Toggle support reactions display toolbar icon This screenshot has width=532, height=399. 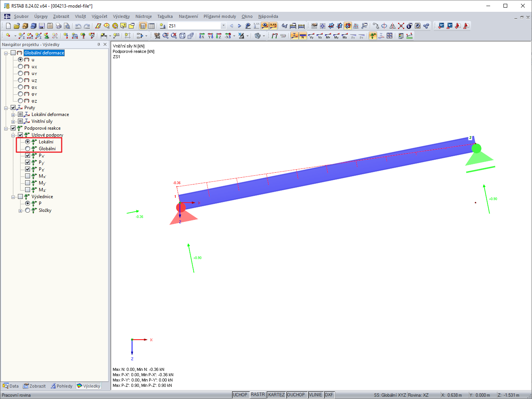click(x=373, y=36)
